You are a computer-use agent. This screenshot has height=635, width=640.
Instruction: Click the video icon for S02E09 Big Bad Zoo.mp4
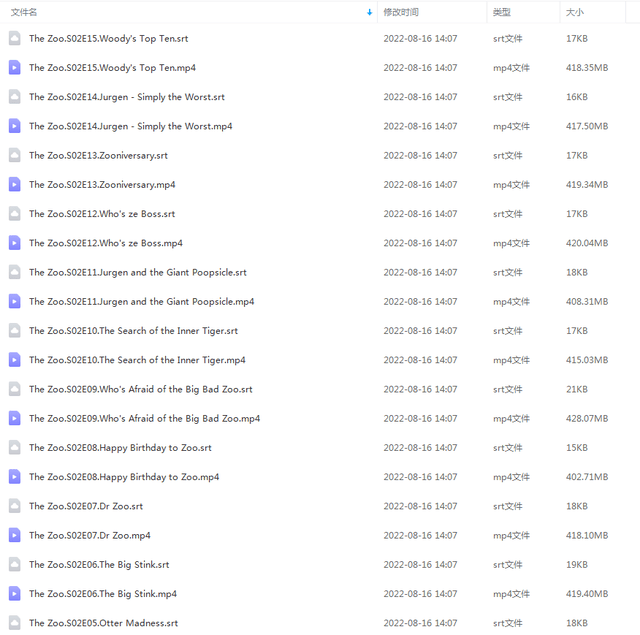pos(15,418)
